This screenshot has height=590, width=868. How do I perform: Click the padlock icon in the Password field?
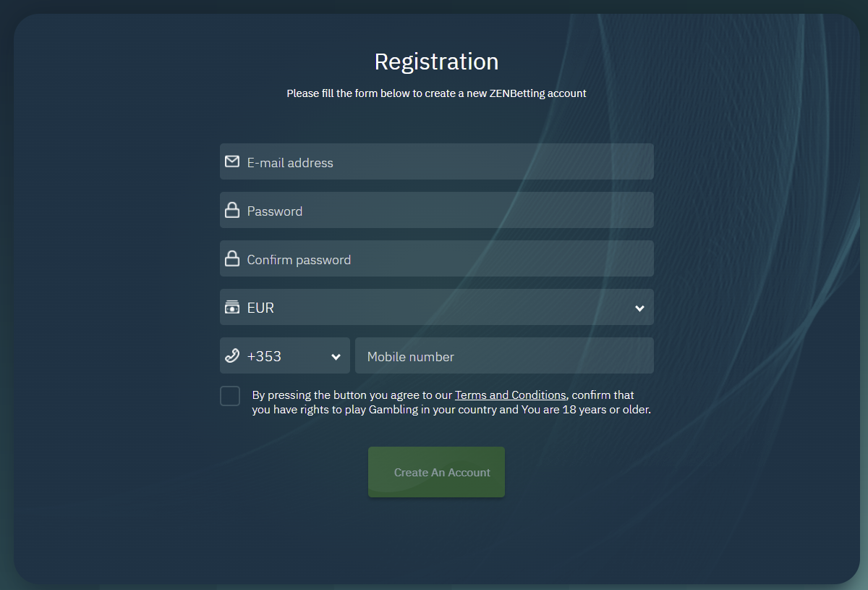point(232,210)
